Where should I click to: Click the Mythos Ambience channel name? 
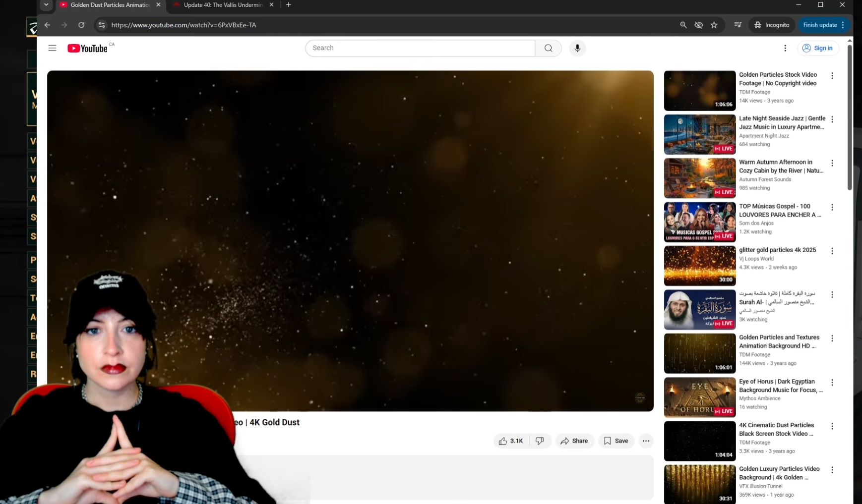point(759,398)
